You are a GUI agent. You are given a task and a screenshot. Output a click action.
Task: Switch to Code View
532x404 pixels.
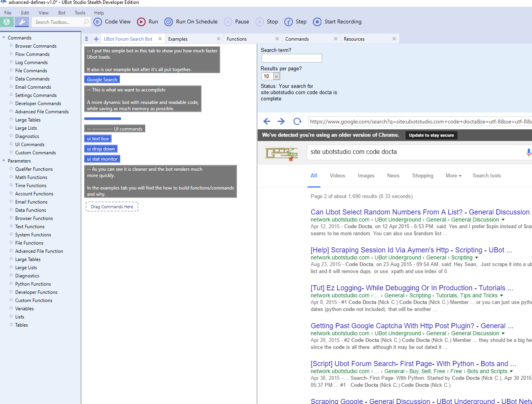click(112, 22)
